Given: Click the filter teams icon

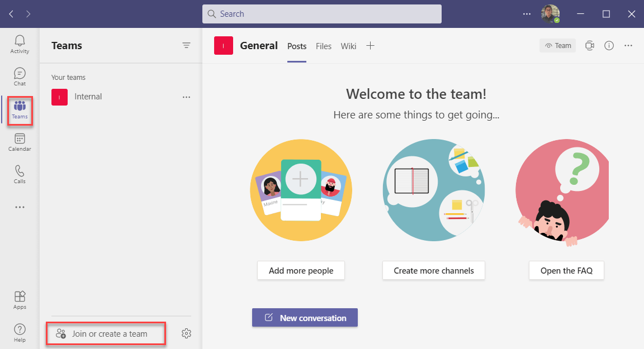Looking at the screenshot, I should point(187,46).
